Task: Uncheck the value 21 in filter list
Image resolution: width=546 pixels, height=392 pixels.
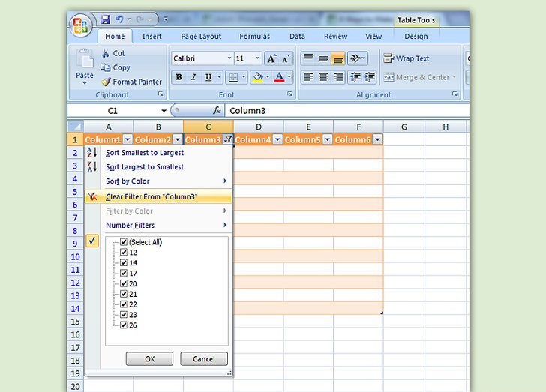Action: pos(124,294)
